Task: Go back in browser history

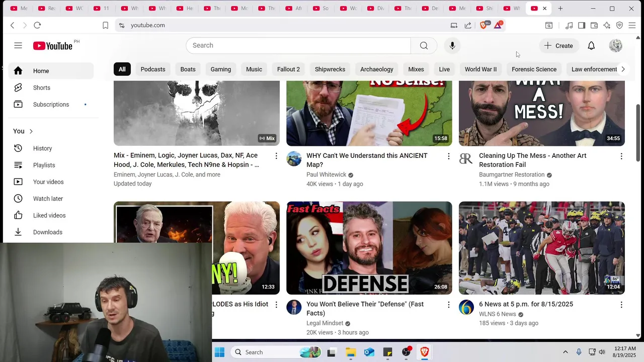Action: click(13, 25)
